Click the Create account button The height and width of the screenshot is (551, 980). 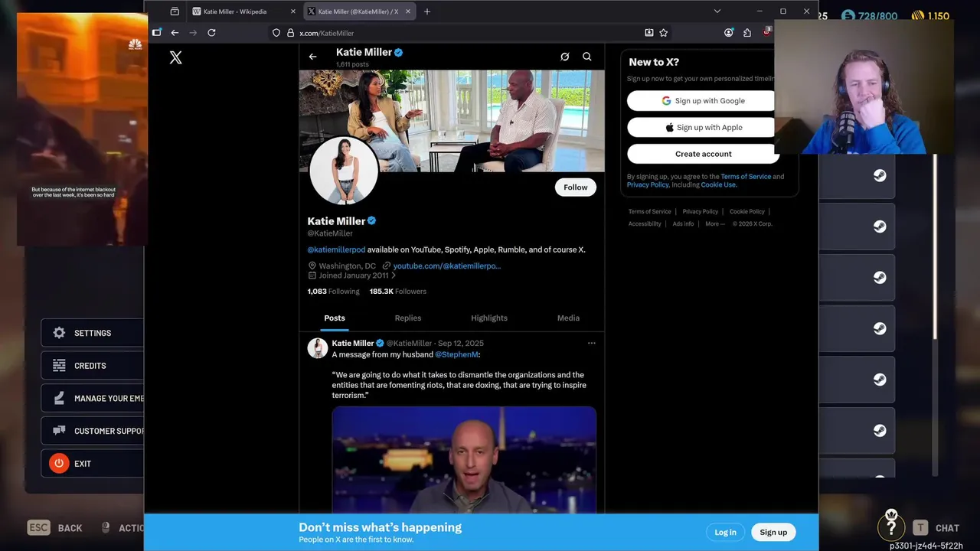703,154
